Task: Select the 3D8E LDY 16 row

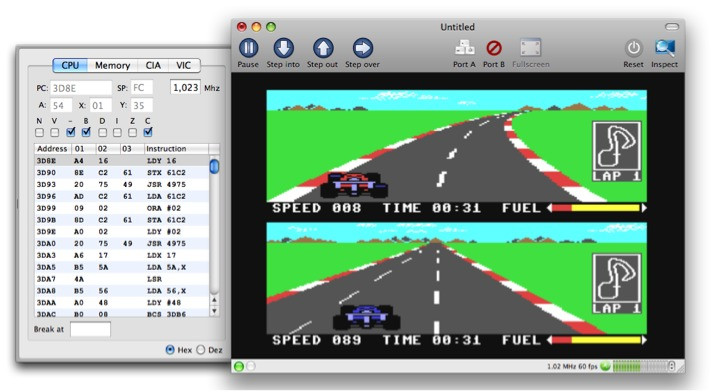Action: 122,161
